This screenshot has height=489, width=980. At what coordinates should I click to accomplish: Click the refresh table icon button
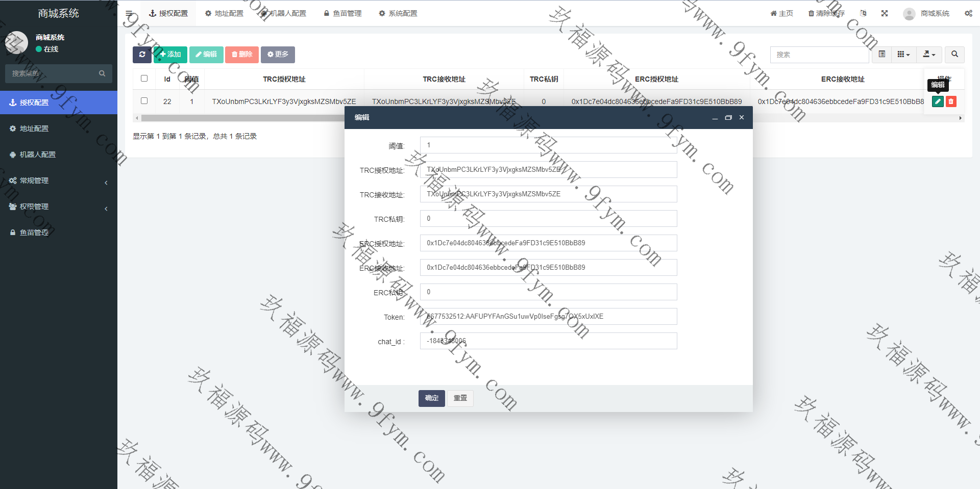(142, 55)
